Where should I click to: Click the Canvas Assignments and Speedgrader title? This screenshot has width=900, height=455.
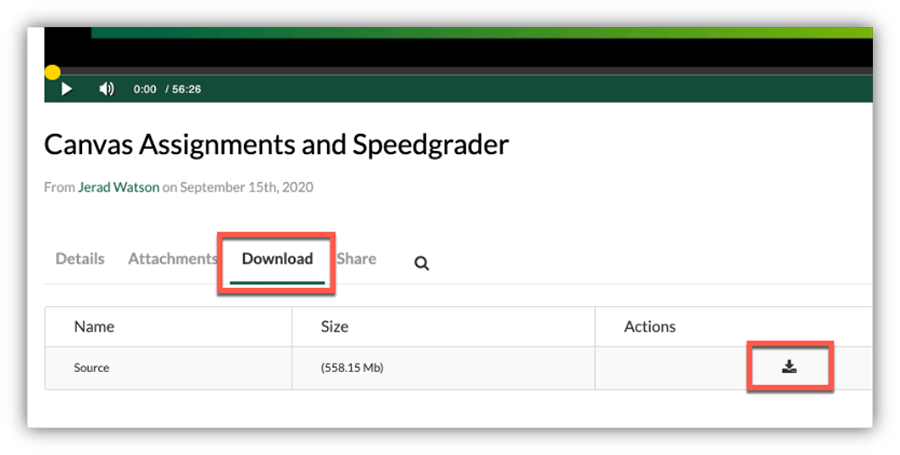[x=276, y=145]
